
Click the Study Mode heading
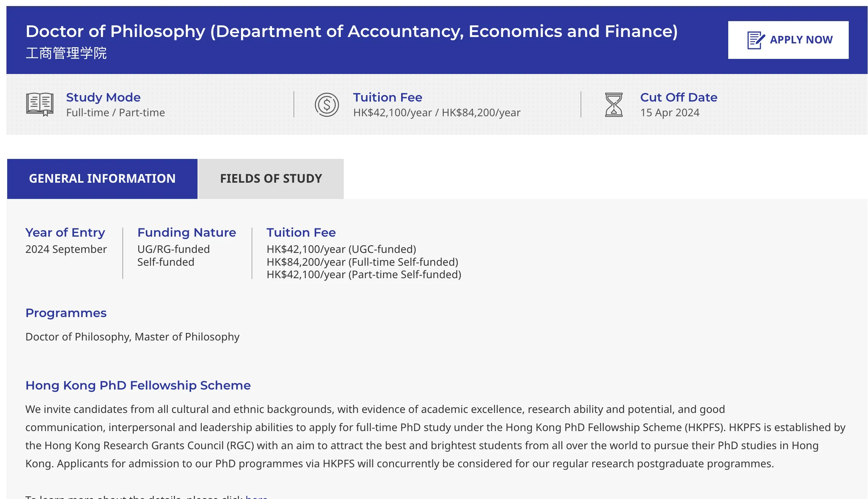(x=103, y=97)
